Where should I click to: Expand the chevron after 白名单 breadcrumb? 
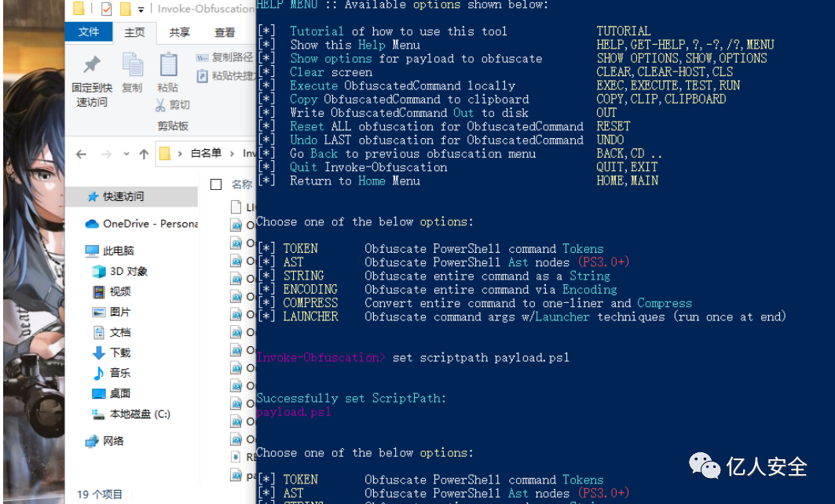tap(233, 154)
